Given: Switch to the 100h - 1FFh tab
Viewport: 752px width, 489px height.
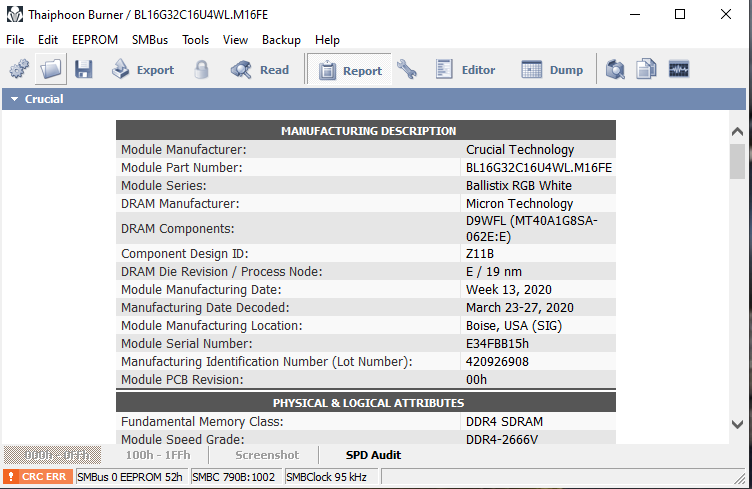Looking at the screenshot, I should pos(158,455).
